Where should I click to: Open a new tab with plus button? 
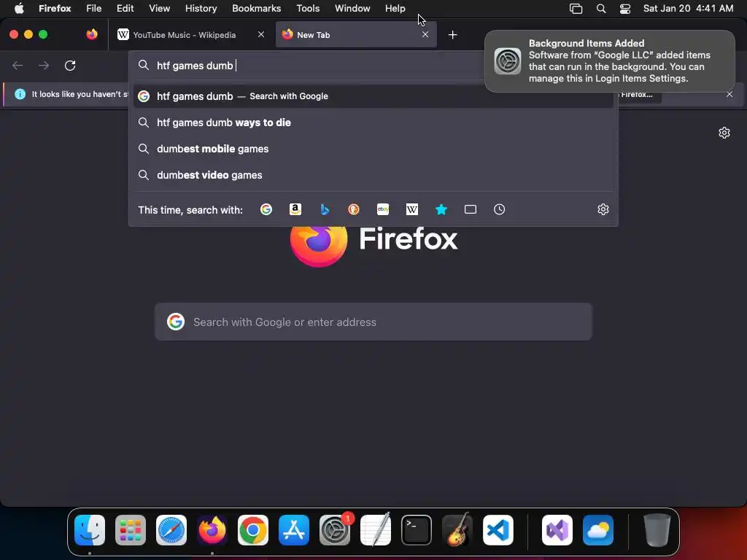coord(452,35)
